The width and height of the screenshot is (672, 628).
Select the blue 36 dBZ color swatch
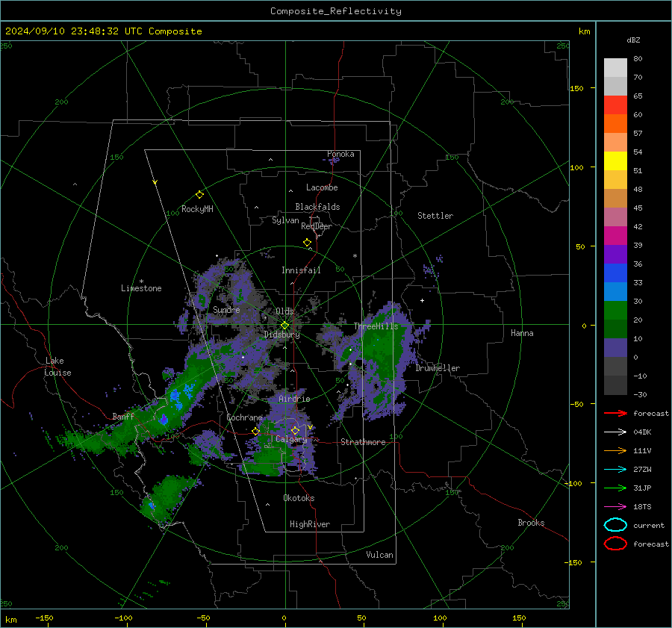point(615,273)
